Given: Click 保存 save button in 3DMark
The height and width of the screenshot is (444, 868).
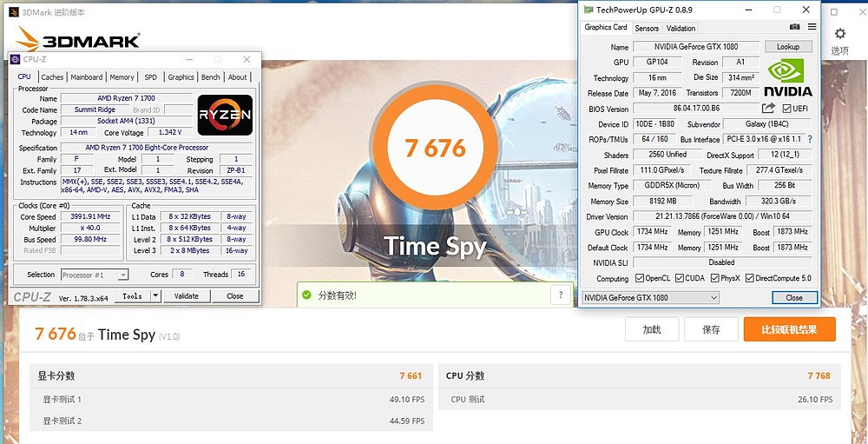Looking at the screenshot, I should 712,329.
